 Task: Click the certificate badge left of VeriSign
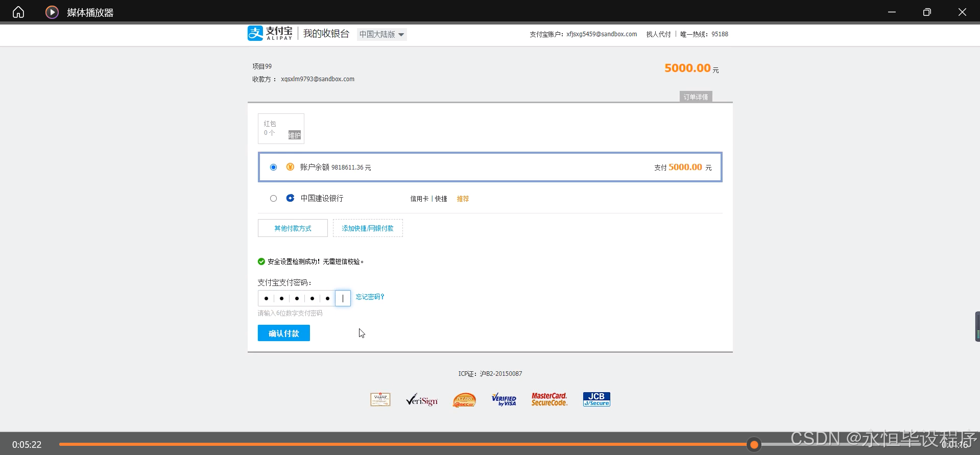click(380, 399)
